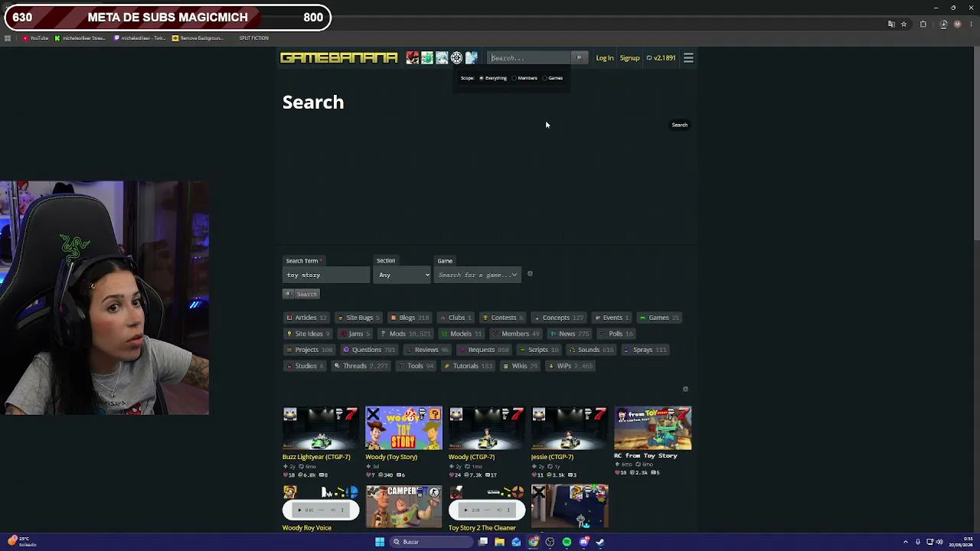Open the Woody (CTGP-7) thumbnail
Viewport: 980px width, 551px height.
pos(487,428)
